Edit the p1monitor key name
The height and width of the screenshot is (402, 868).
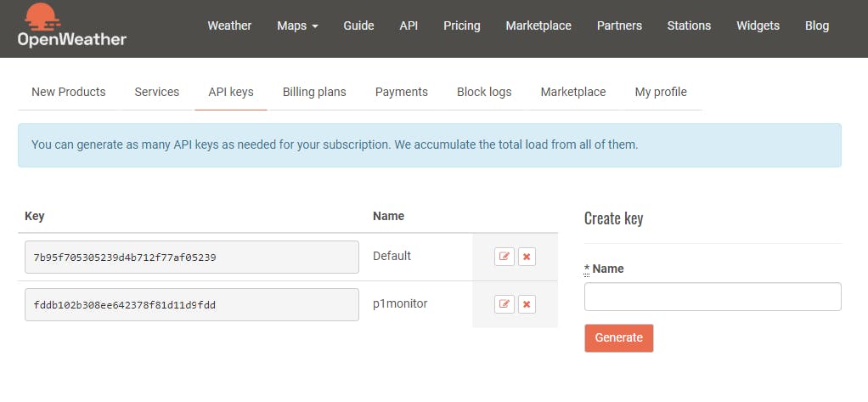pos(504,304)
